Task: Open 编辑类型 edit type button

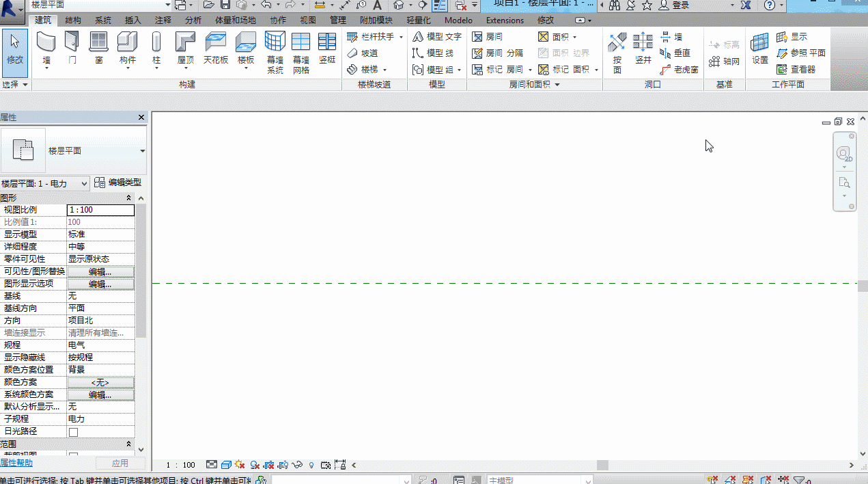Action: click(118, 183)
